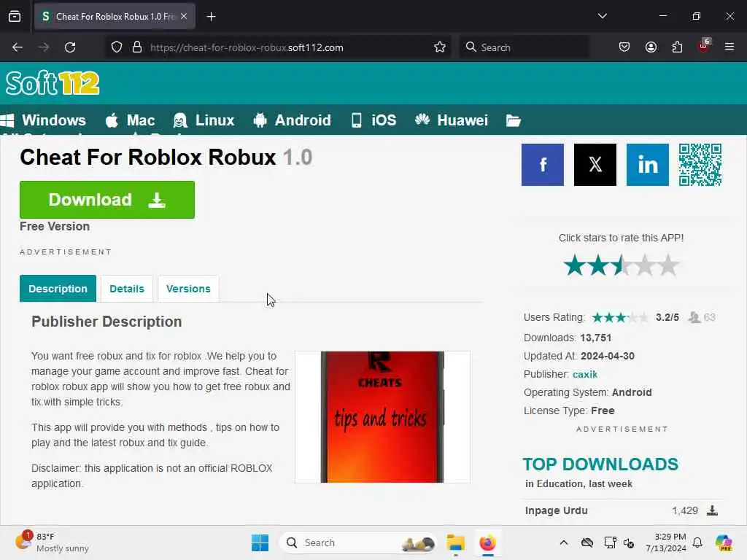Open the Firefox application menu
The image size is (747, 560).
point(729,47)
